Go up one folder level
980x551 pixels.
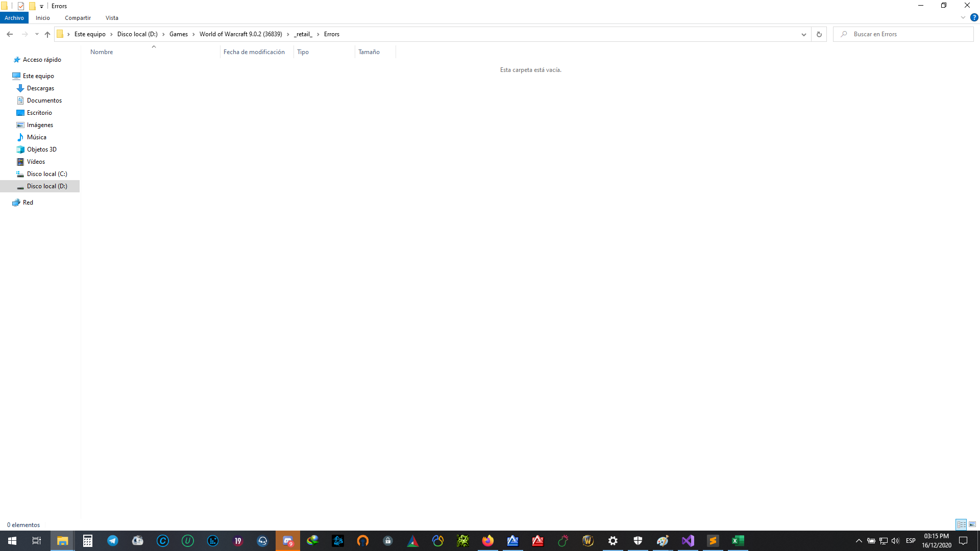pos(47,34)
